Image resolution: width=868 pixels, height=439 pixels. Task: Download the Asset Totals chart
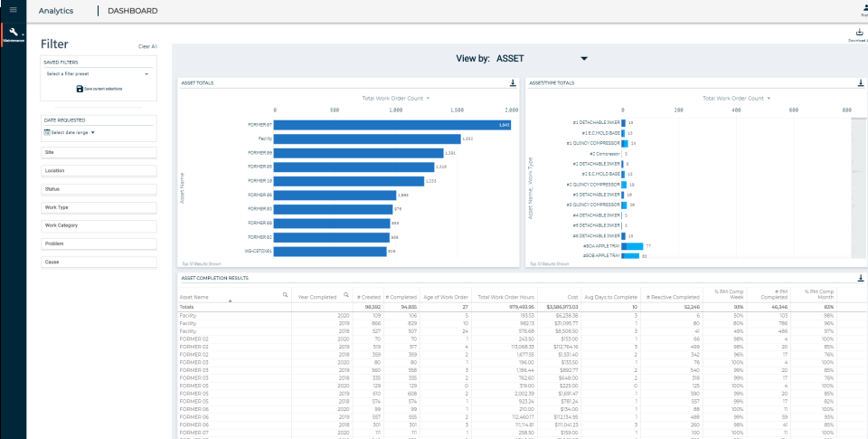(x=513, y=83)
